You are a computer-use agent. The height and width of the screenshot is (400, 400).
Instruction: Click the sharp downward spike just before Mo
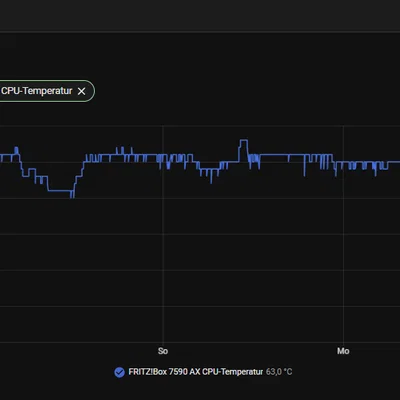(304, 167)
